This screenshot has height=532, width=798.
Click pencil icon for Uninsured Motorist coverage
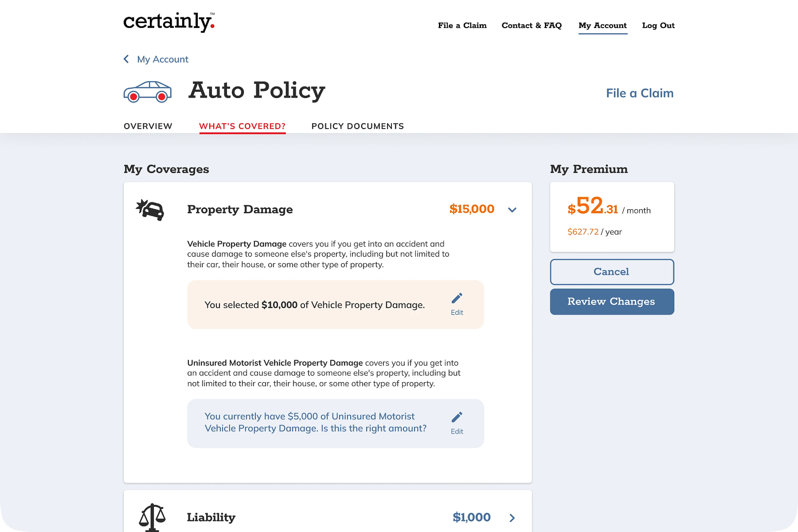click(457, 417)
